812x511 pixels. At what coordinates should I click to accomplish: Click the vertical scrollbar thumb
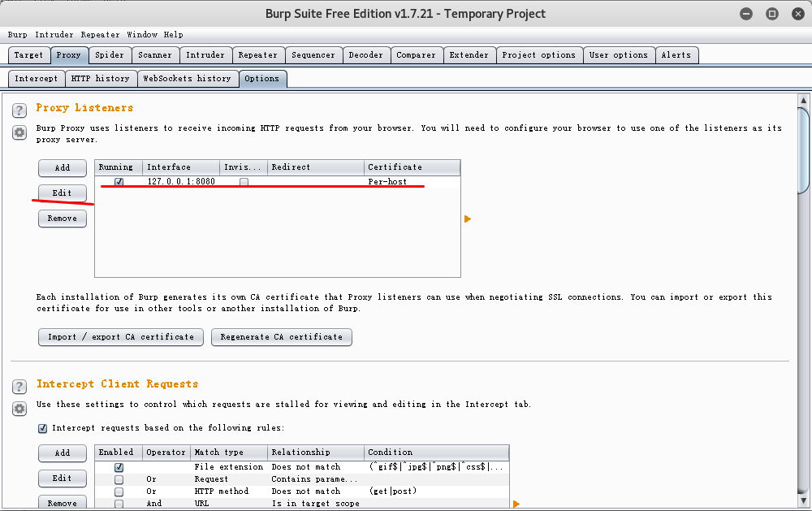pyautogui.click(x=803, y=150)
